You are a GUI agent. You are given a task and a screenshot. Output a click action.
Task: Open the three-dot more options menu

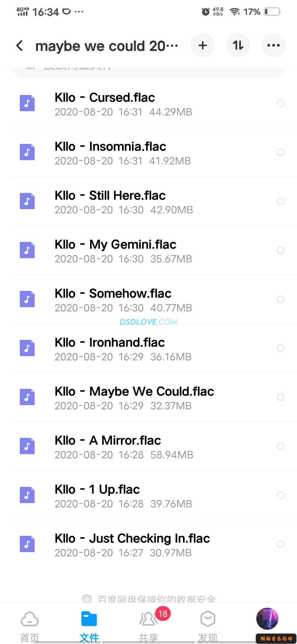click(273, 45)
